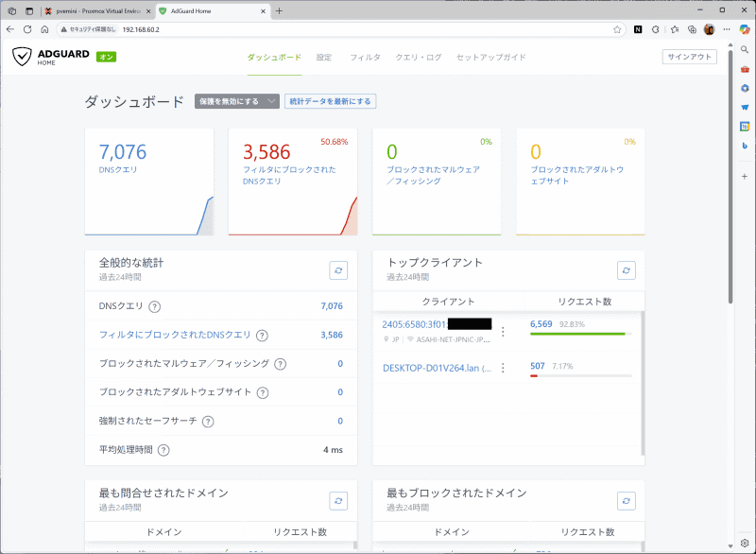Switch to the 設定 tab
The image size is (756, 554).
324,57
